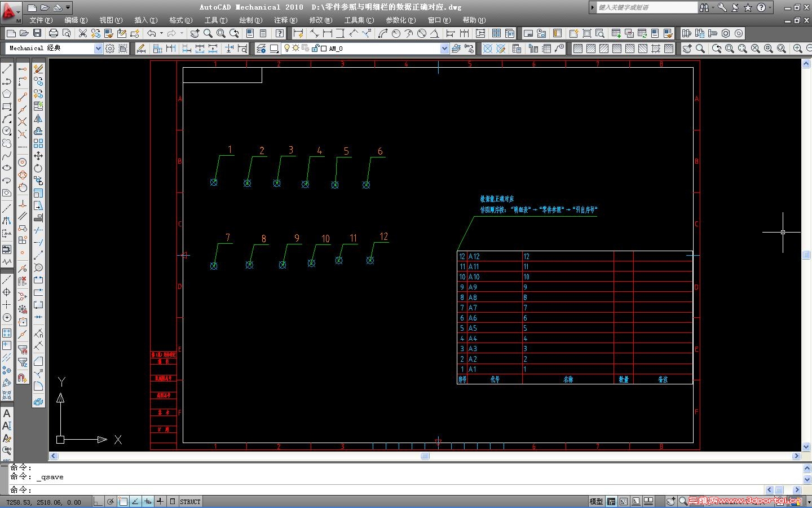Open the AM_0 layer dropdown list
The width and height of the screenshot is (812, 508).
tap(444, 49)
